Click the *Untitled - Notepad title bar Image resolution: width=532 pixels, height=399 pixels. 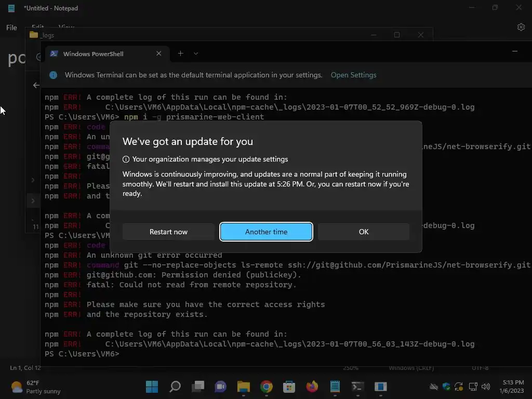pyautogui.click(x=51, y=8)
